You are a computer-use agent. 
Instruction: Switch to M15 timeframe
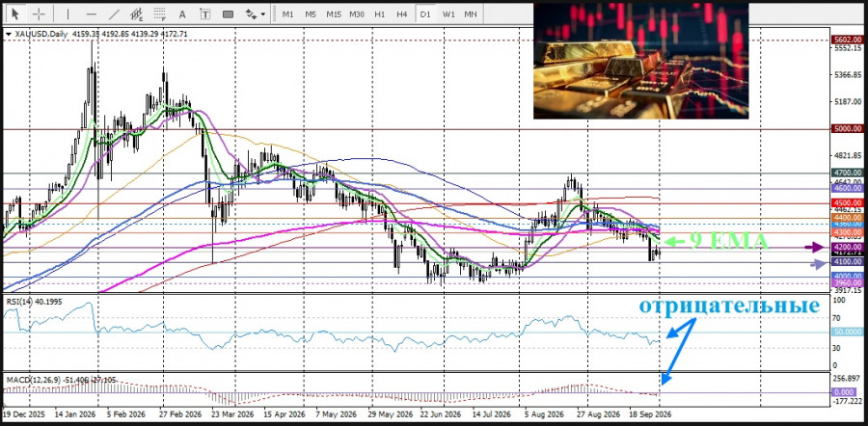tap(334, 14)
